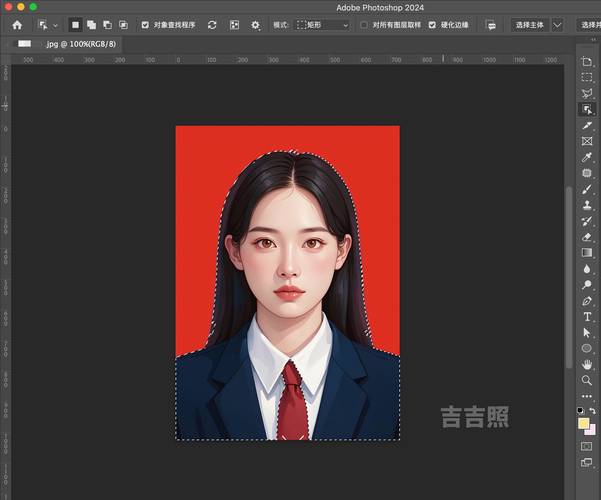Click the 选择主体 button
601x500 pixels.
tap(530, 25)
